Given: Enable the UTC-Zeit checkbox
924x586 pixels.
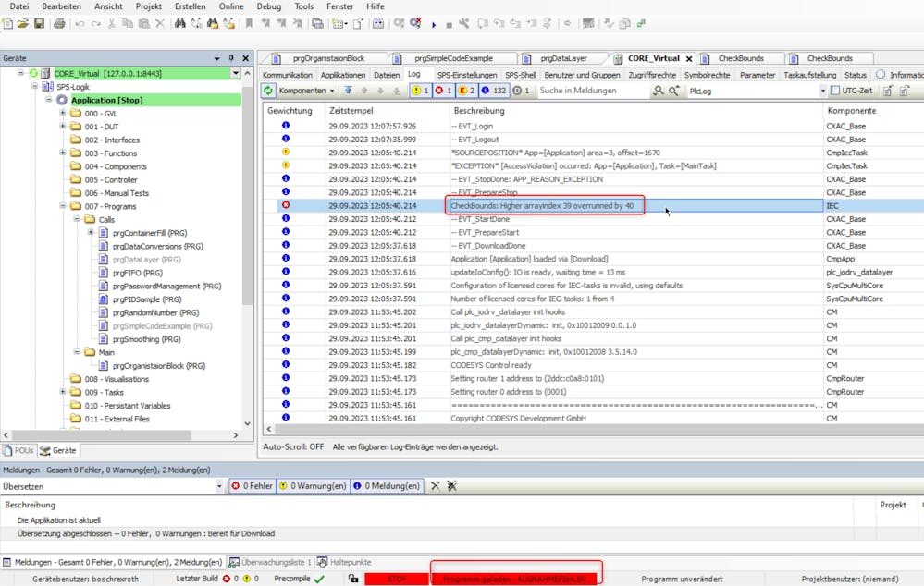Looking at the screenshot, I should coord(835,91).
